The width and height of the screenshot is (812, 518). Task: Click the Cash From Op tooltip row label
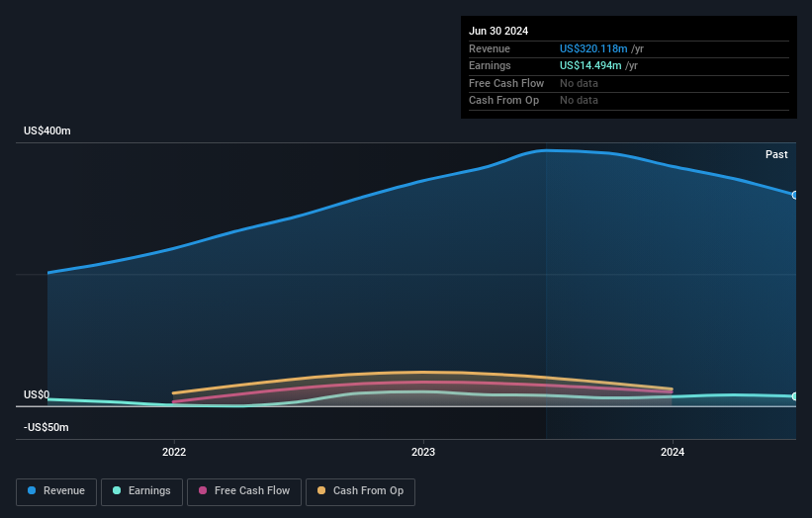coord(503,101)
